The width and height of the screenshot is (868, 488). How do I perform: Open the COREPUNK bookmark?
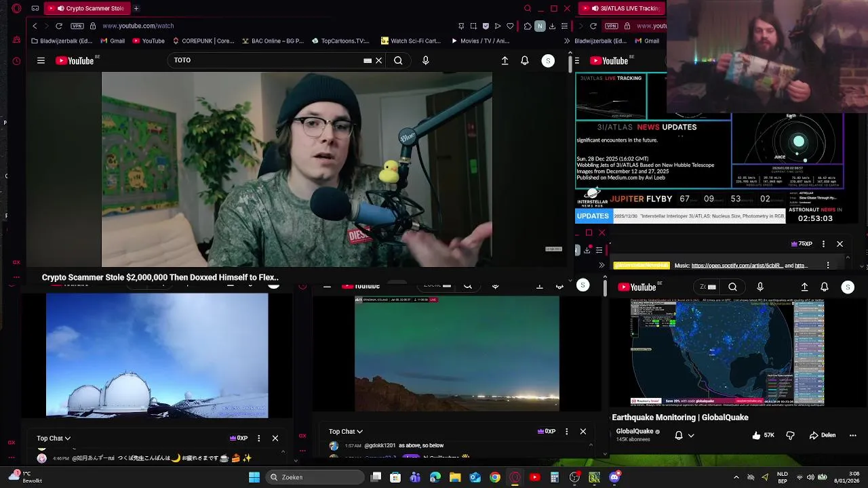(203, 41)
